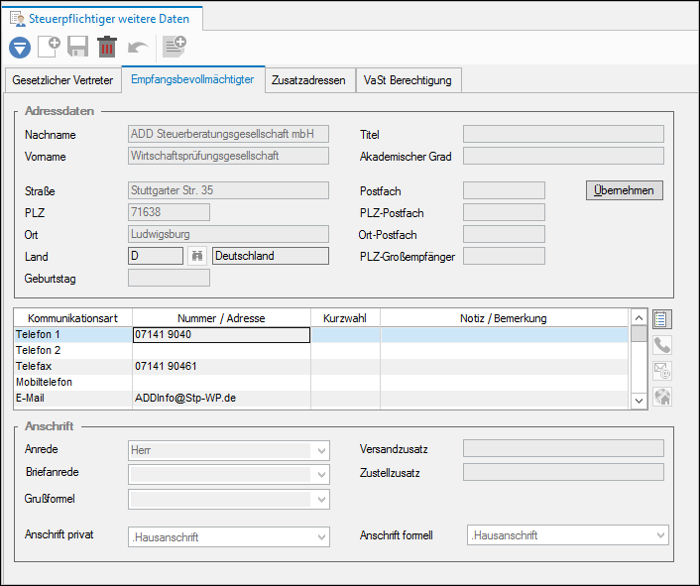Click the email envelope icon beside table

point(662,371)
